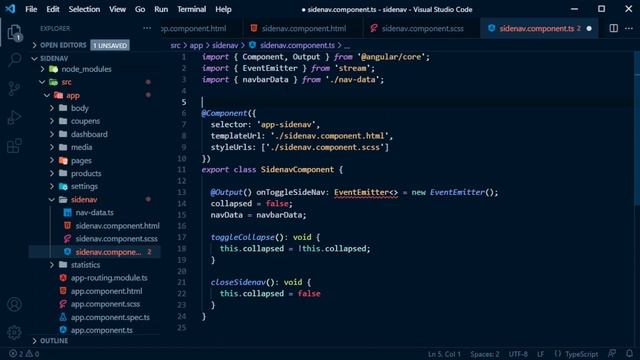The width and height of the screenshot is (640, 360).
Task: Click the VS Code logo icon
Action: (x=10, y=9)
